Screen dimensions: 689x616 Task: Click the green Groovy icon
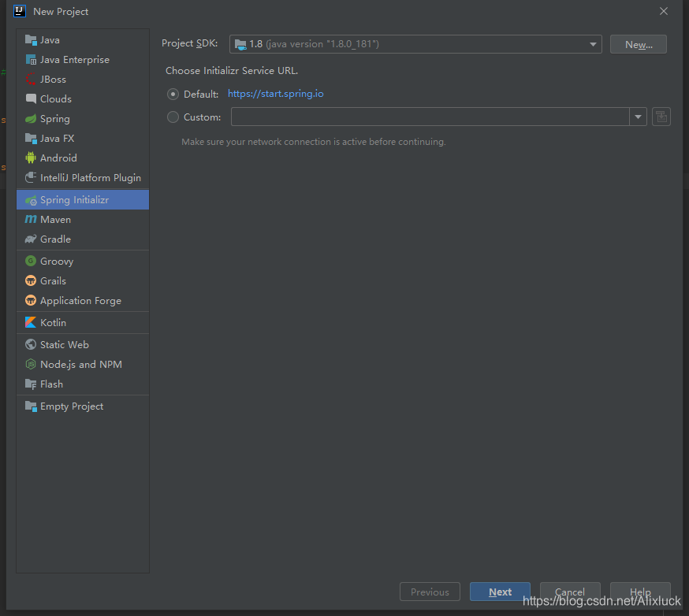pos(31,261)
